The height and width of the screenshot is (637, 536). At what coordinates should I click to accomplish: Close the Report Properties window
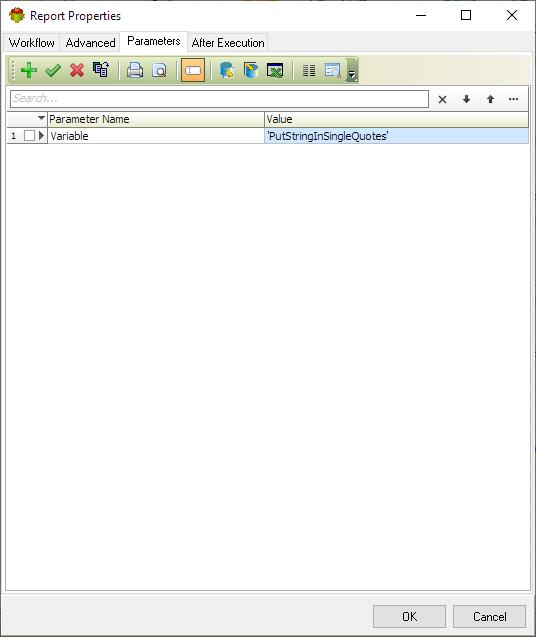coord(512,15)
